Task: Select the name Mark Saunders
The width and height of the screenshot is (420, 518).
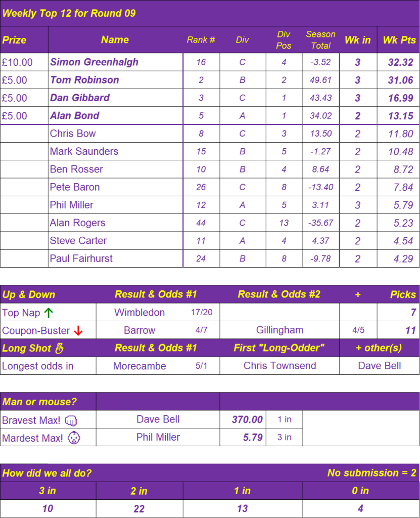Action: [x=84, y=151]
